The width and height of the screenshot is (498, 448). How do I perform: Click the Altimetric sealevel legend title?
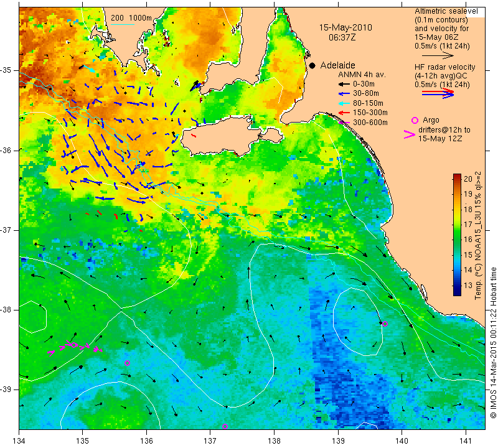coord(446,11)
